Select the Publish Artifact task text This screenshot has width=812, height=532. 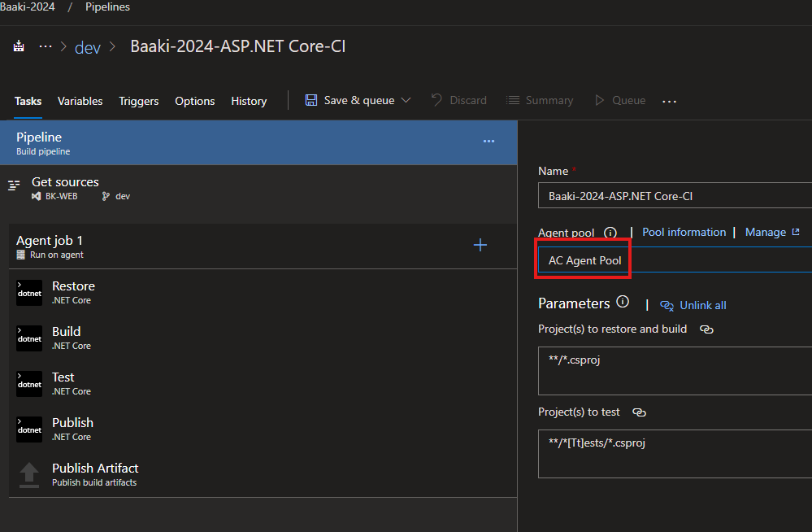(95, 469)
